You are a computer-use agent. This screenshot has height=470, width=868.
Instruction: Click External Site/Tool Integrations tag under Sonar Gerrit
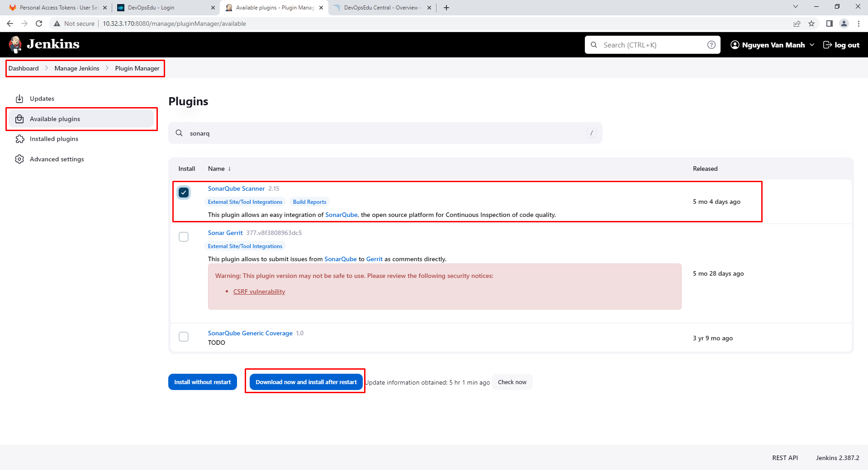(x=245, y=246)
